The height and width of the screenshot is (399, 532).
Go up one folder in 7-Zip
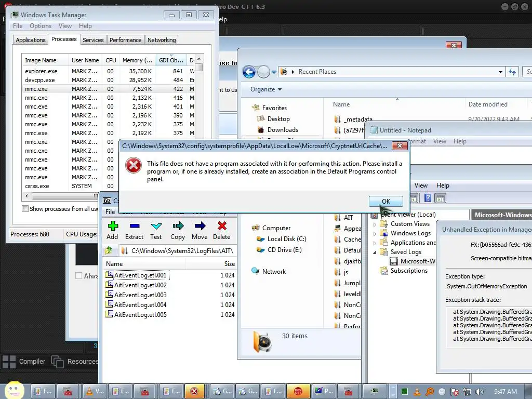(109, 251)
